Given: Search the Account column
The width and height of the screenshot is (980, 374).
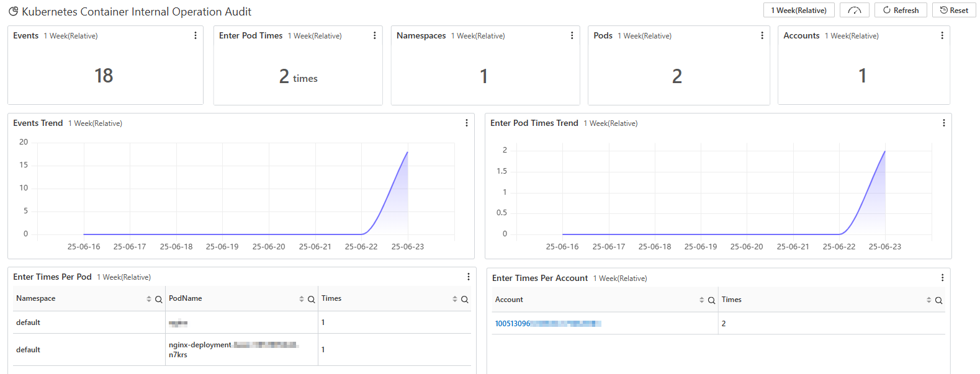Looking at the screenshot, I should click(712, 300).
